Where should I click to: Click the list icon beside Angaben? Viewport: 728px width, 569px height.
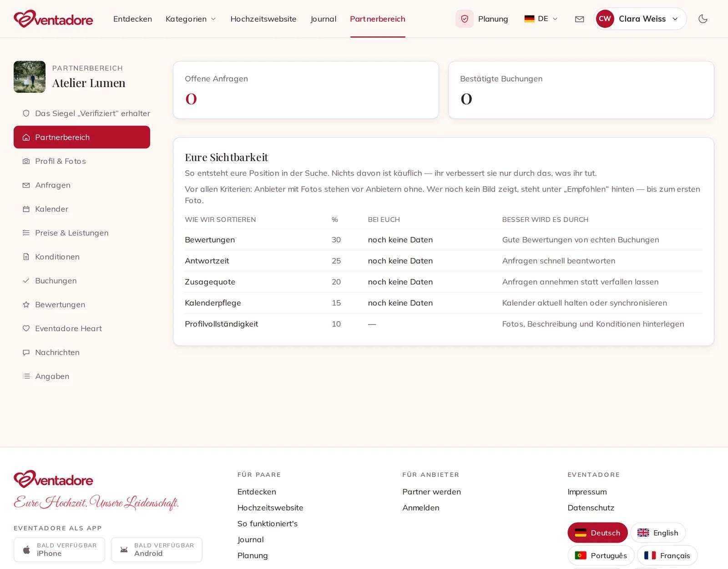26,376
